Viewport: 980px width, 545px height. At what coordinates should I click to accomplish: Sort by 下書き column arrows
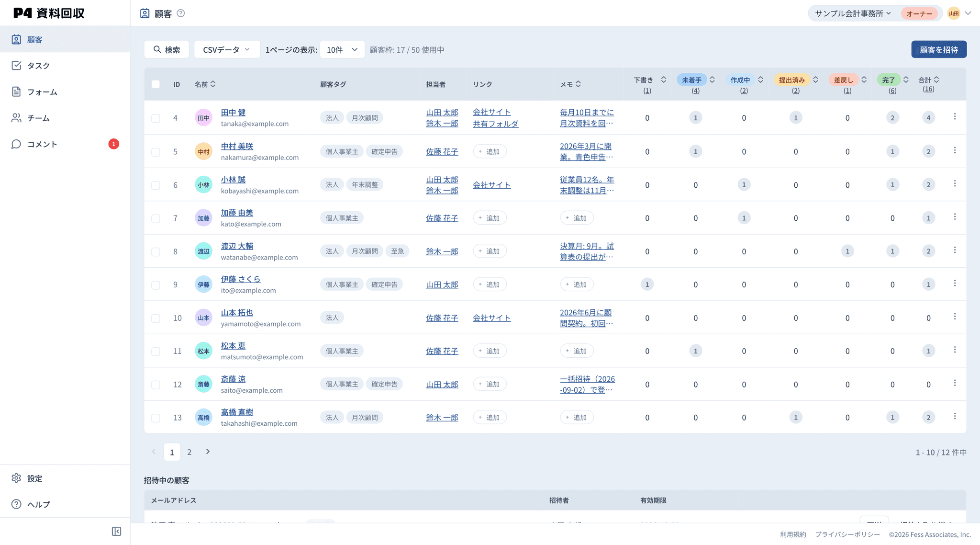pos(663,79)
